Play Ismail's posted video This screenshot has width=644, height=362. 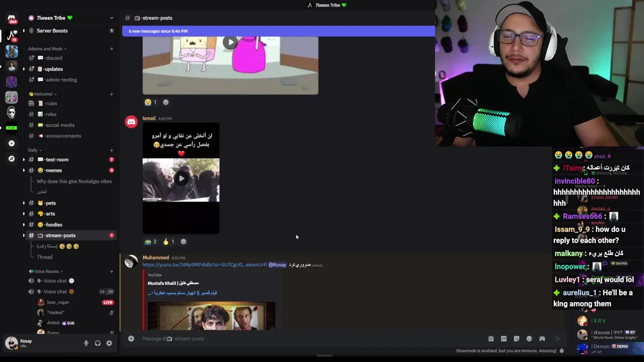[x=181, y=178]
